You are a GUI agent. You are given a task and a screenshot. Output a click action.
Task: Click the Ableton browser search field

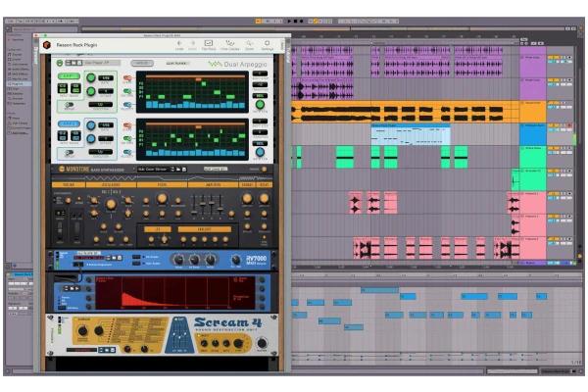[x=44, y=29]
